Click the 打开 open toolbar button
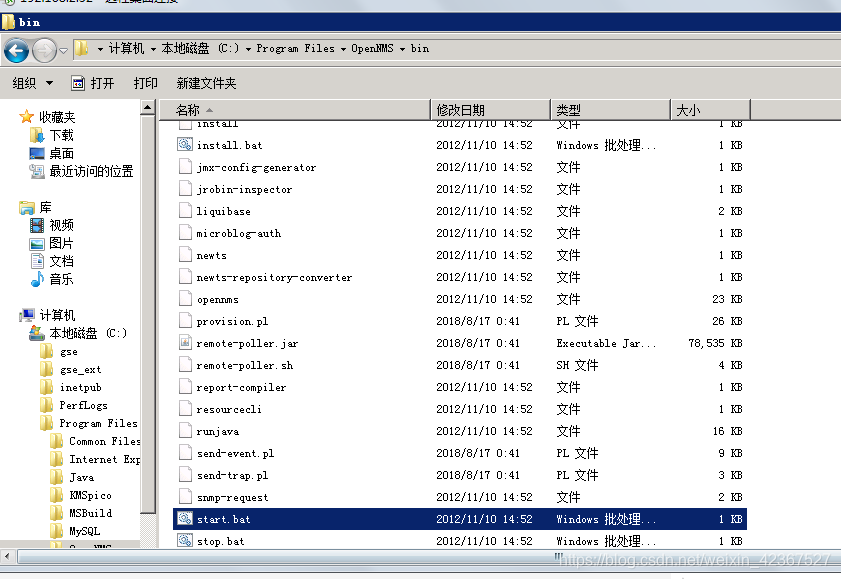Screen dimensions: 841x579 click(x=93, y=83)
